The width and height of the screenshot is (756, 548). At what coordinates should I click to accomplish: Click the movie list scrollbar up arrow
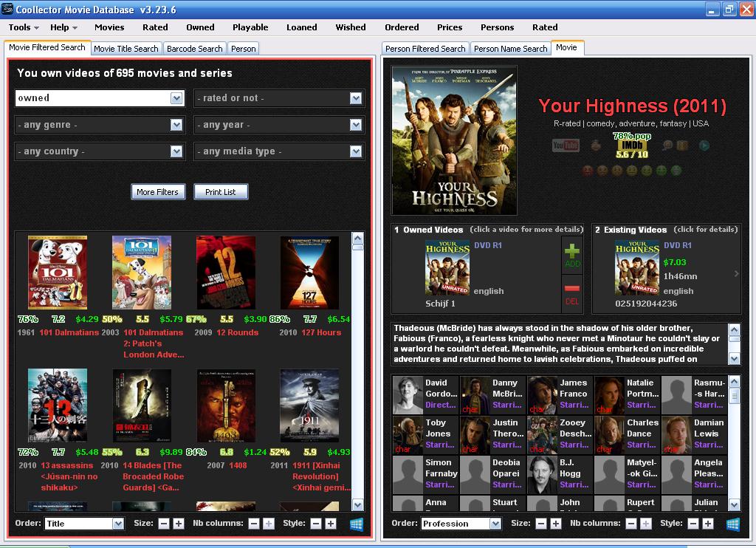click(x=358, y=239)
